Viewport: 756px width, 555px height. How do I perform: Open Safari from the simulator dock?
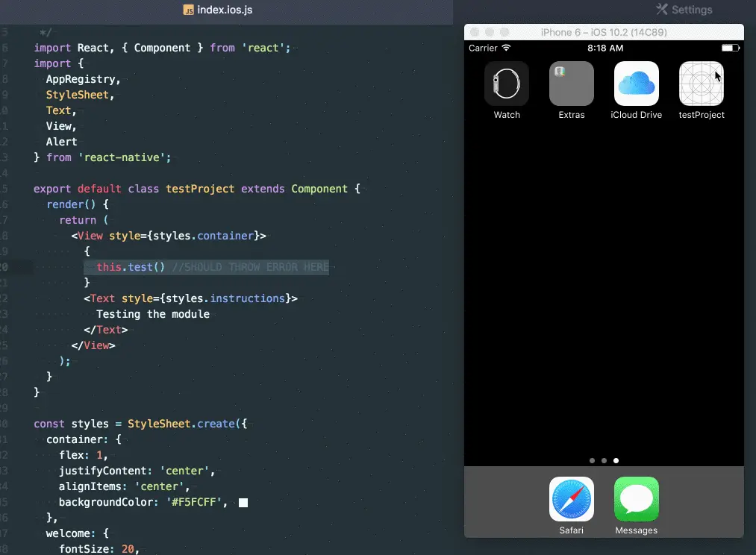click(572, 499)
